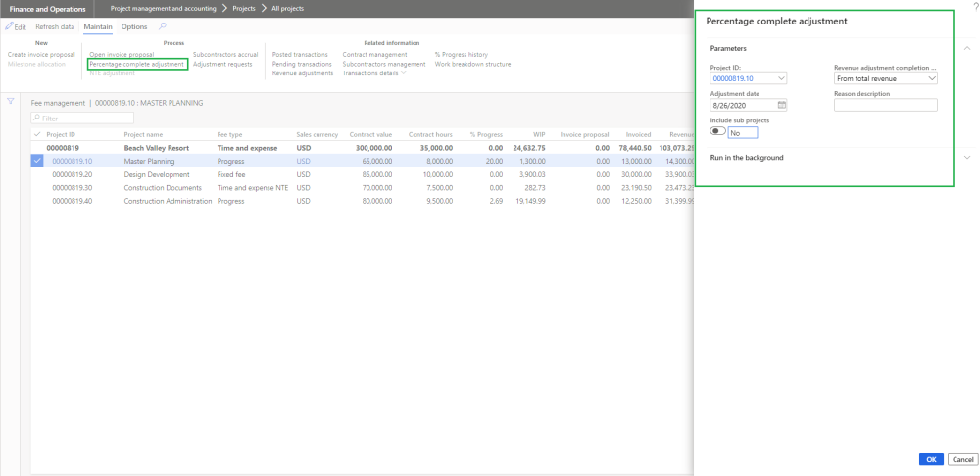Cancel the percentage complete adjustment dialog
Screen dimensions: 980x476
pyautogui.click(x=962, y=459)
